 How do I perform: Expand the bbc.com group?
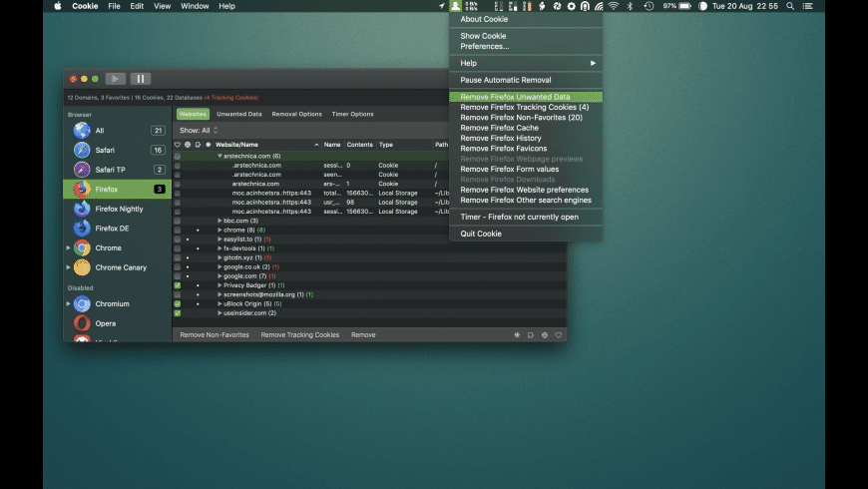pyautogui.click(x=219, y=221)
